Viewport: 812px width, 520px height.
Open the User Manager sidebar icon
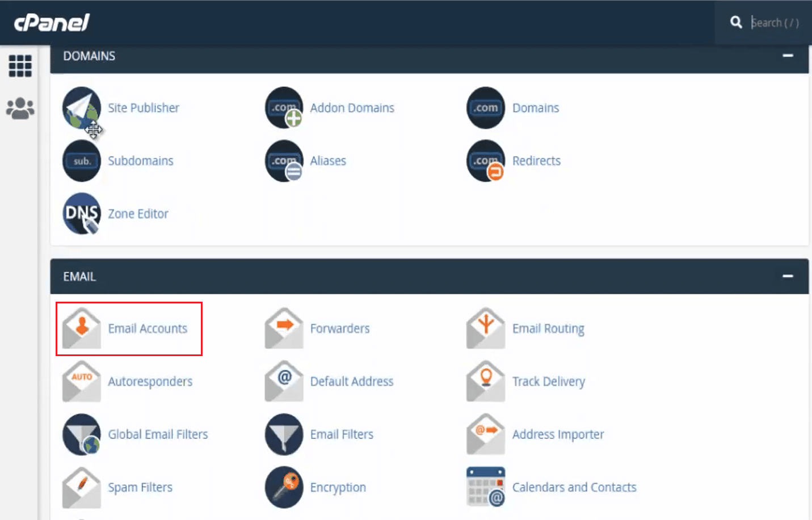[x=20, y=108]
